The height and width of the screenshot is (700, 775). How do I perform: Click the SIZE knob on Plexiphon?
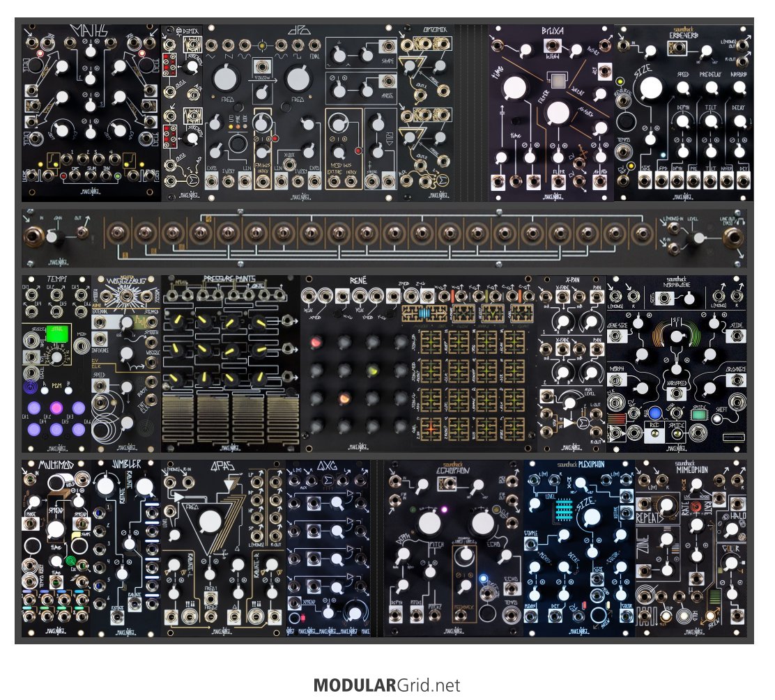591,518
